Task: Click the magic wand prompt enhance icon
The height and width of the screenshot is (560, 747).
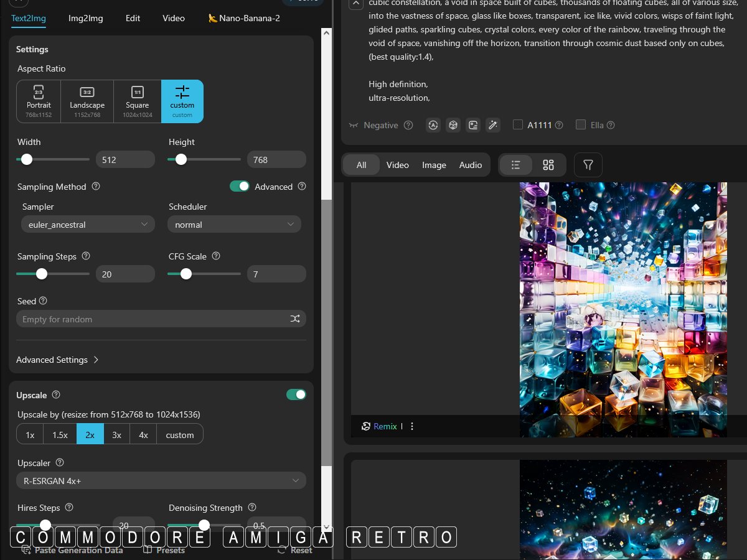Action: (492, 125)
